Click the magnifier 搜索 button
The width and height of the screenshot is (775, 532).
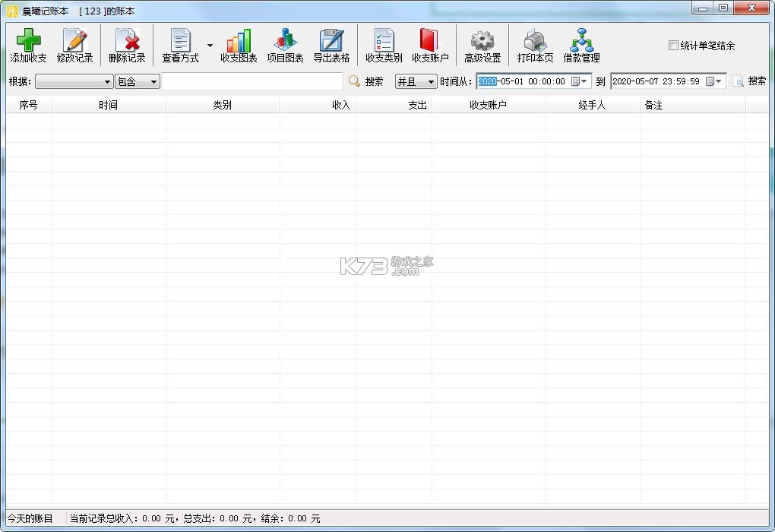point(365,81)
